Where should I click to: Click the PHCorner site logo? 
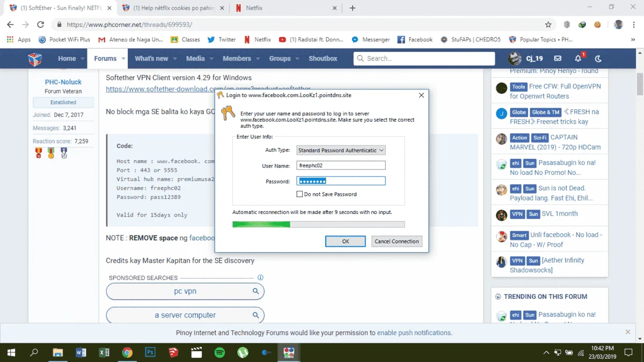click(35, 58)
